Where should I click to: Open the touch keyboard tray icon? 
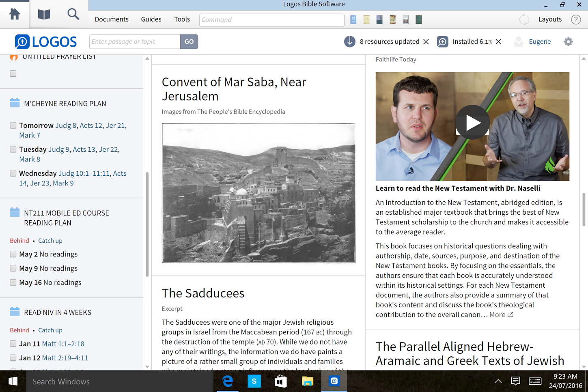[535, 381]
